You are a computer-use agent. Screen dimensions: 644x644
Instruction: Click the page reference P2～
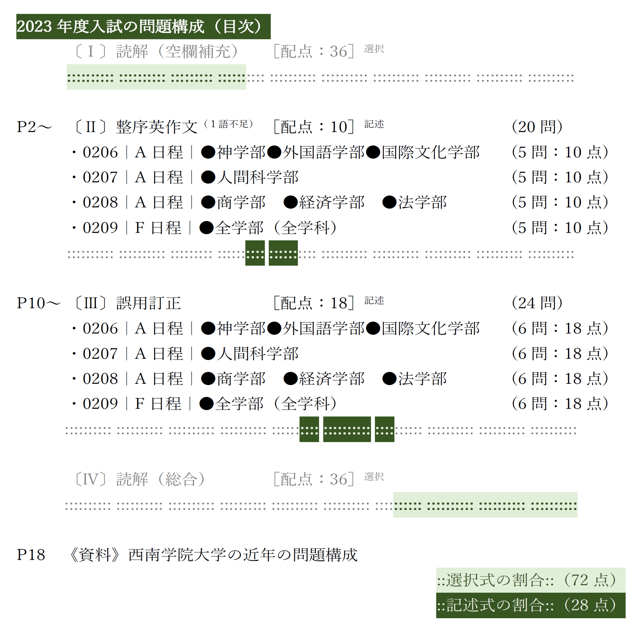[x=35, y=127]
